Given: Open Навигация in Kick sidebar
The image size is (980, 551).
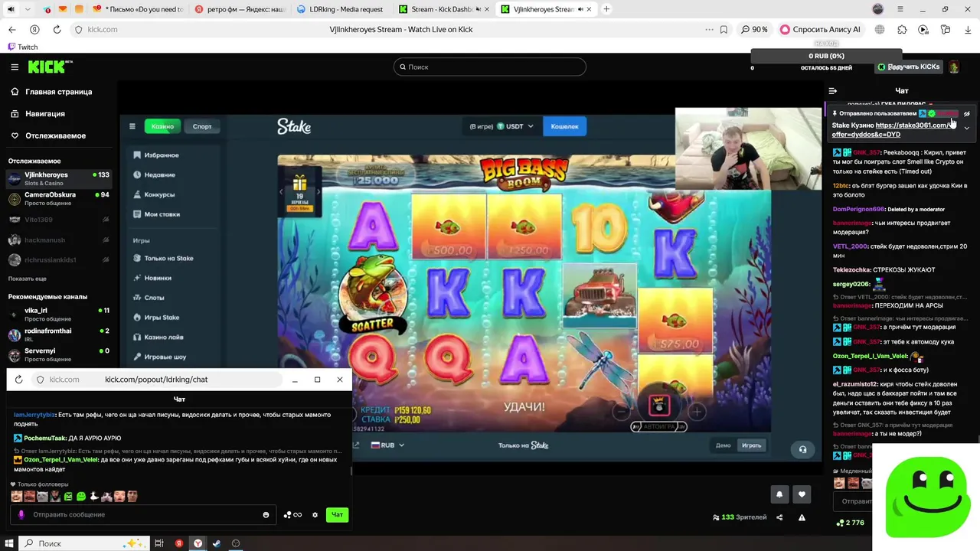Looking at the screenshot, I should tap(44, 113).
